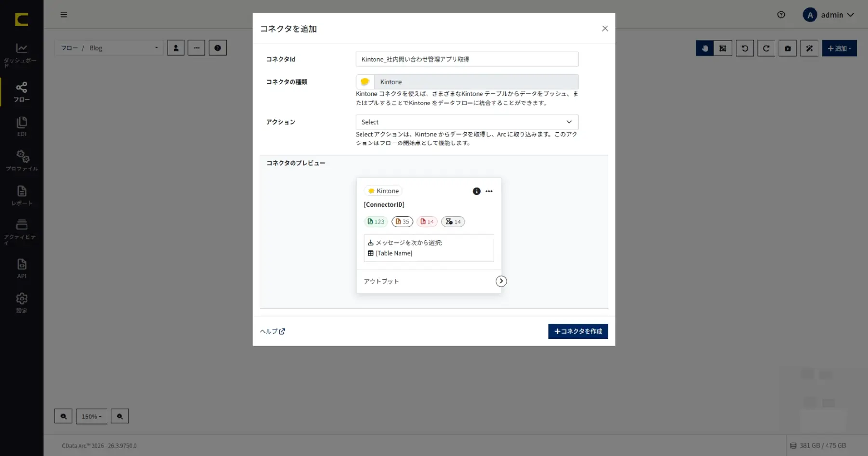Open the プロファイル sidebar item
The image size is (868, 456).
coord(22,161)
